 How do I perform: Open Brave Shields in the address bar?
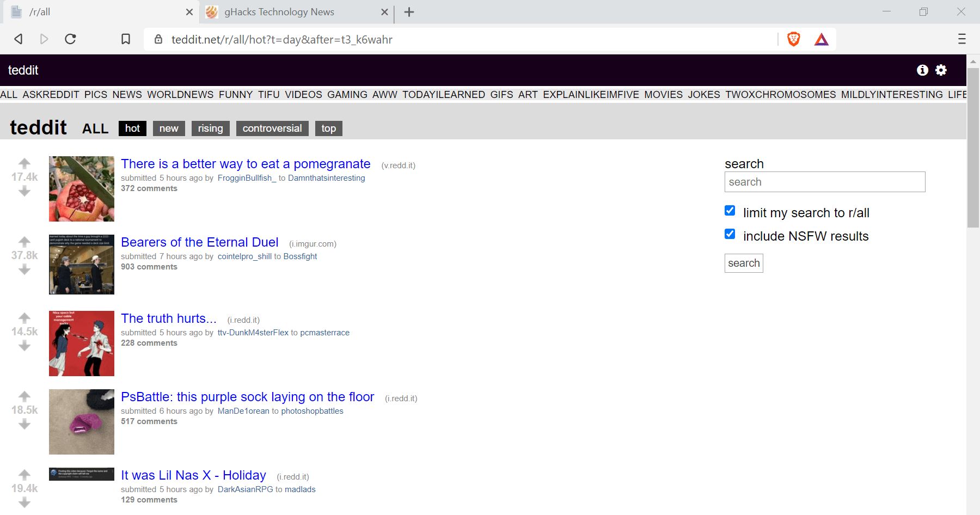point(793,39)
